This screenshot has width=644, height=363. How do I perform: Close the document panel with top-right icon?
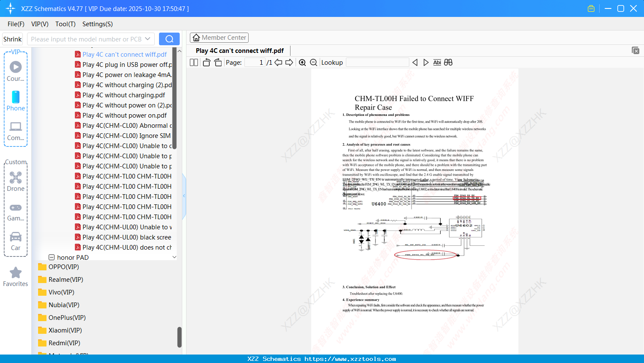(x=636, y=50)
